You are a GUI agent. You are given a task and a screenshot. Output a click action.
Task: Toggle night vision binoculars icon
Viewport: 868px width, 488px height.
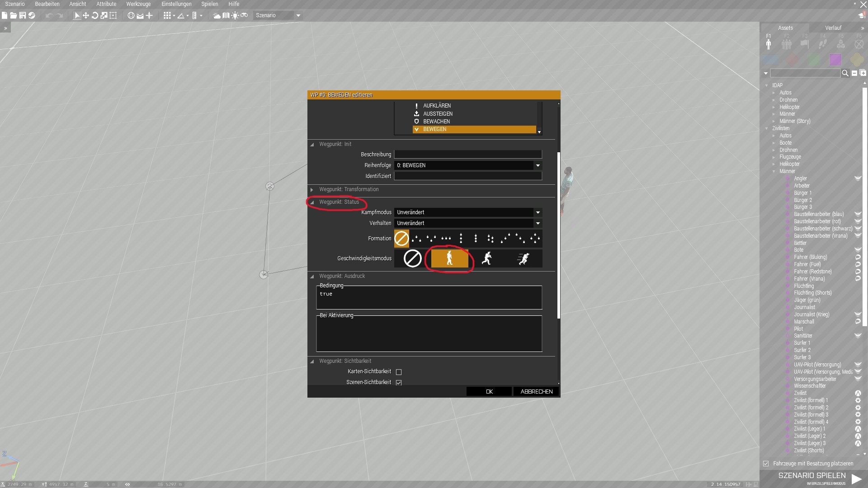(244, 15)
